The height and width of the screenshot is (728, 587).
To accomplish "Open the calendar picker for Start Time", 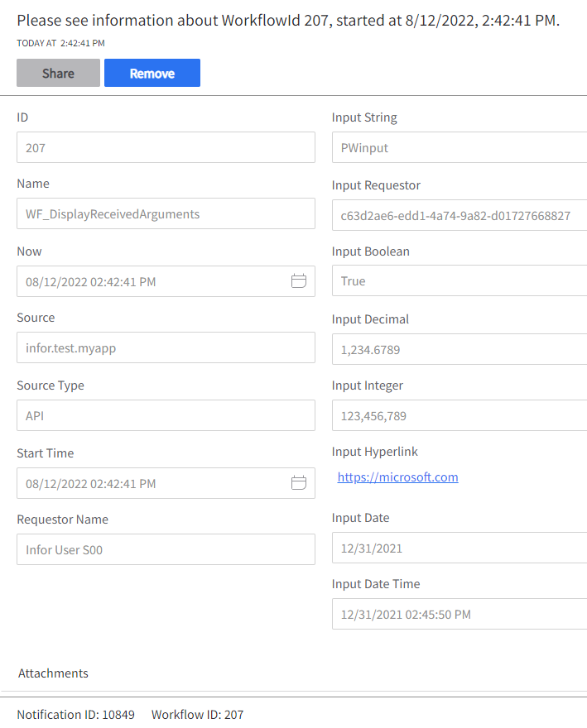I will [x=298, y=483].
